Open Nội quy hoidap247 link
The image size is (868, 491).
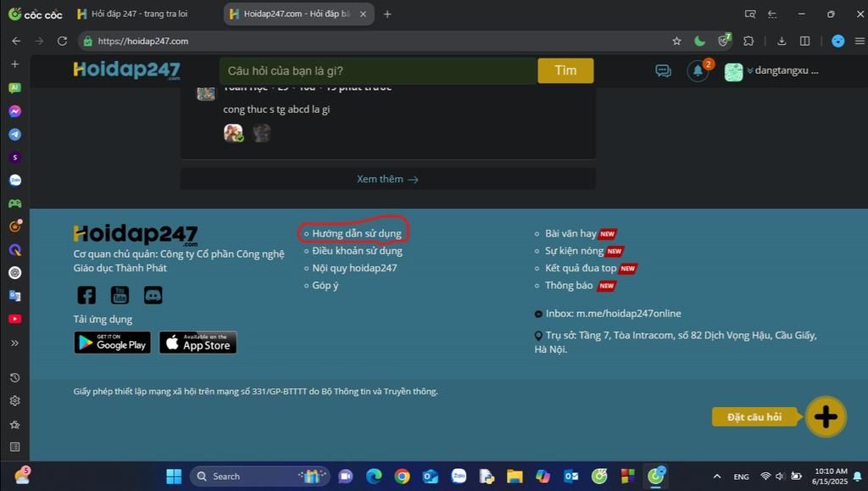pyautogui.click(x=354, y=268)
